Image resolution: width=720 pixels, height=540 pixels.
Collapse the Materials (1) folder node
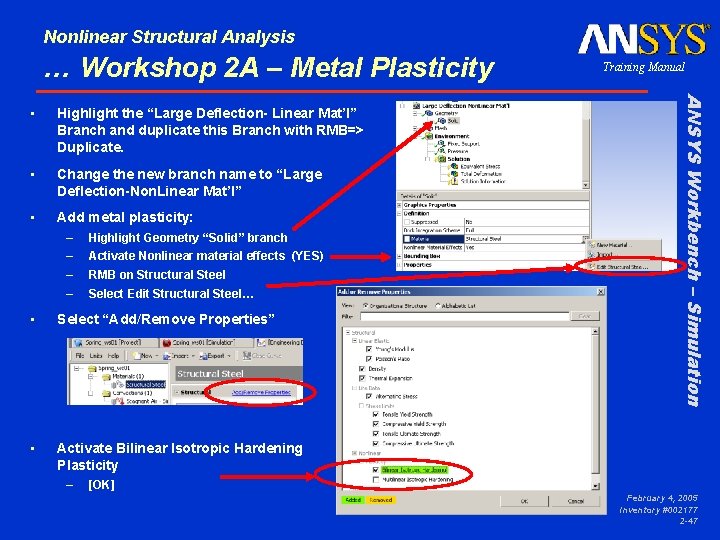(x=91, y=377)
